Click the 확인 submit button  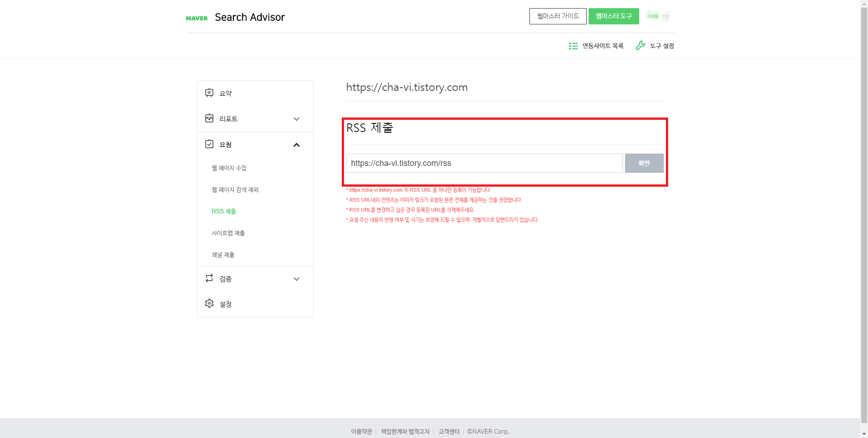pos(644,163)
